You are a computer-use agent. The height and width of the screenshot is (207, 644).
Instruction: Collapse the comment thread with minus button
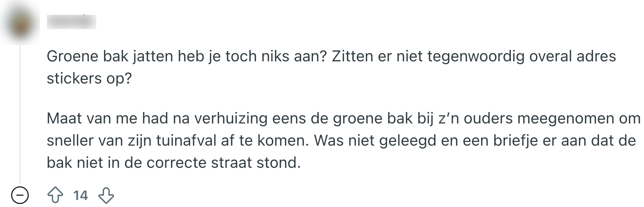click(20, 195)
